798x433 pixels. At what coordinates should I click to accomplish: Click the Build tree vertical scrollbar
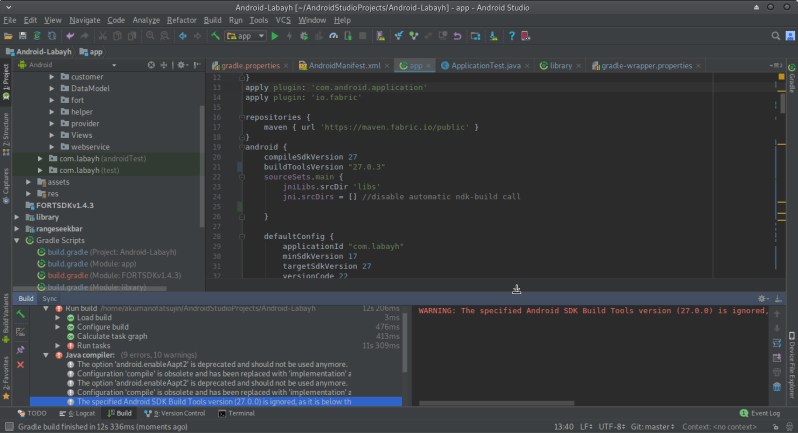[x=405, y=343]
